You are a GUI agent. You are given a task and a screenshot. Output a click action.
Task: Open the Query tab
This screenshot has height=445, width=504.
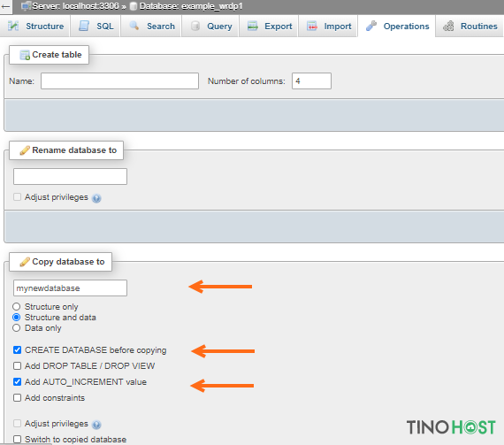[210, 26]
